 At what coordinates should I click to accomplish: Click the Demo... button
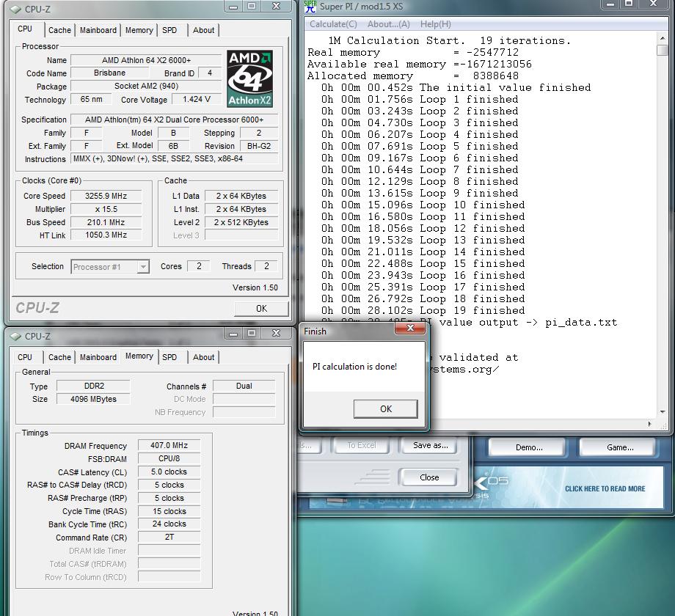(x=529, y=447)
